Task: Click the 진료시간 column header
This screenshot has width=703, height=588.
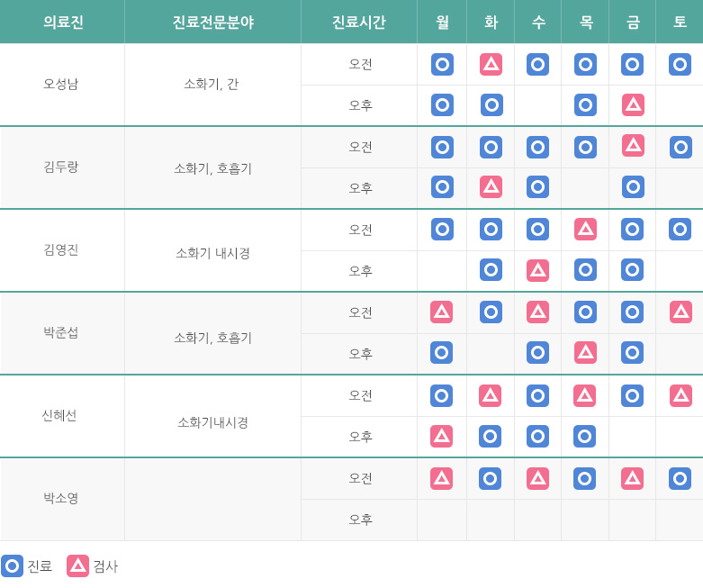Action: pyautogui.click(x=359, y=23)
